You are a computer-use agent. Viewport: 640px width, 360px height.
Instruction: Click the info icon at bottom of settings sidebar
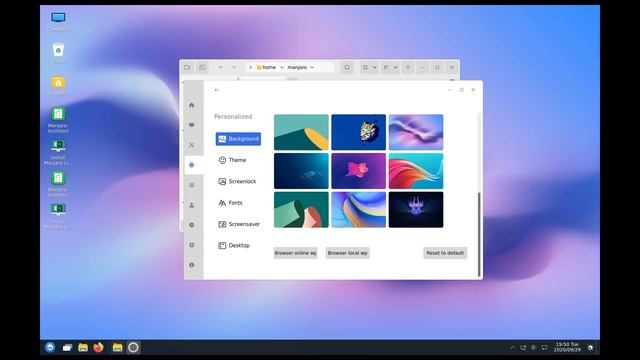(191, 265)
